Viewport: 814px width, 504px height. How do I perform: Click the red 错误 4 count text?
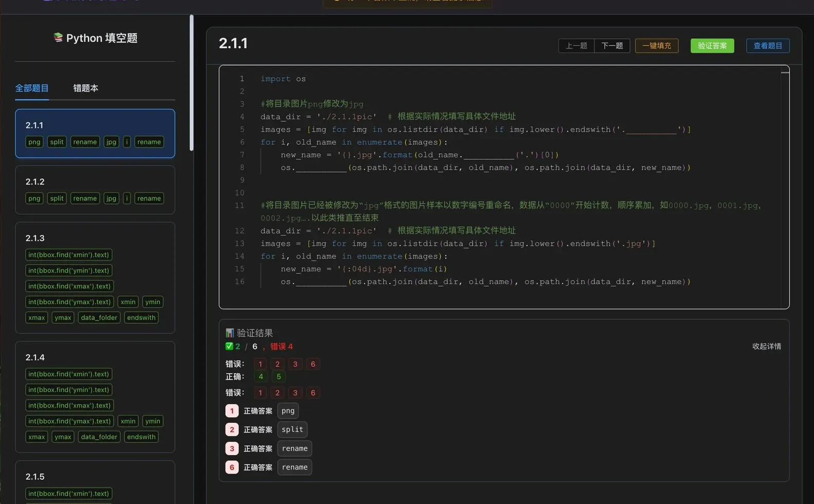tap(282, 346)
